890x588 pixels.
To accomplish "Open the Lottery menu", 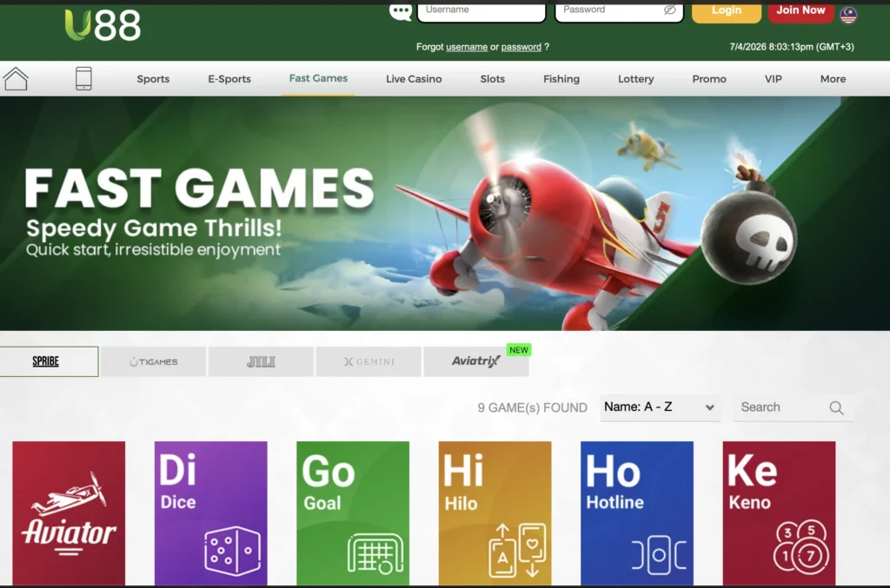I will 635,79.
